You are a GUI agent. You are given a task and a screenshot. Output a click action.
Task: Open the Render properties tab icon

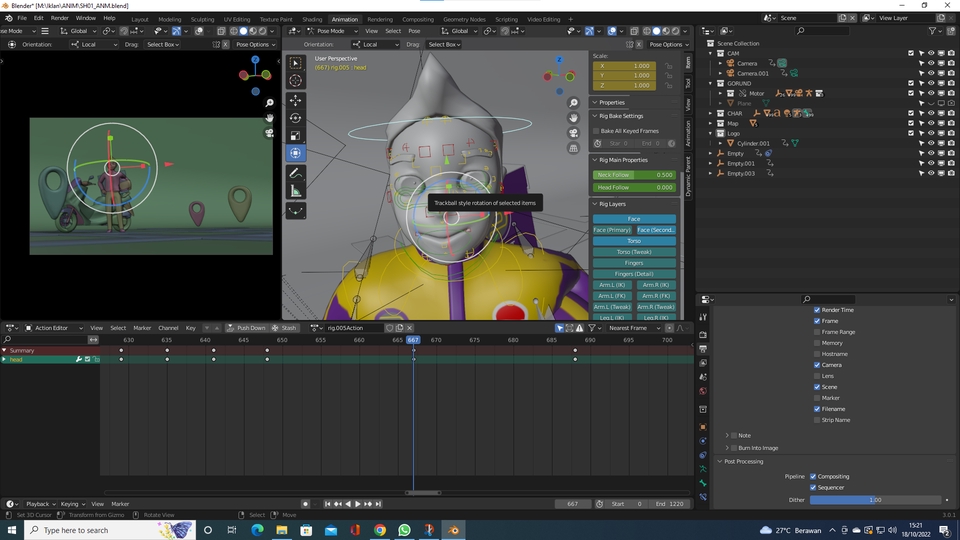pos(703,335)
